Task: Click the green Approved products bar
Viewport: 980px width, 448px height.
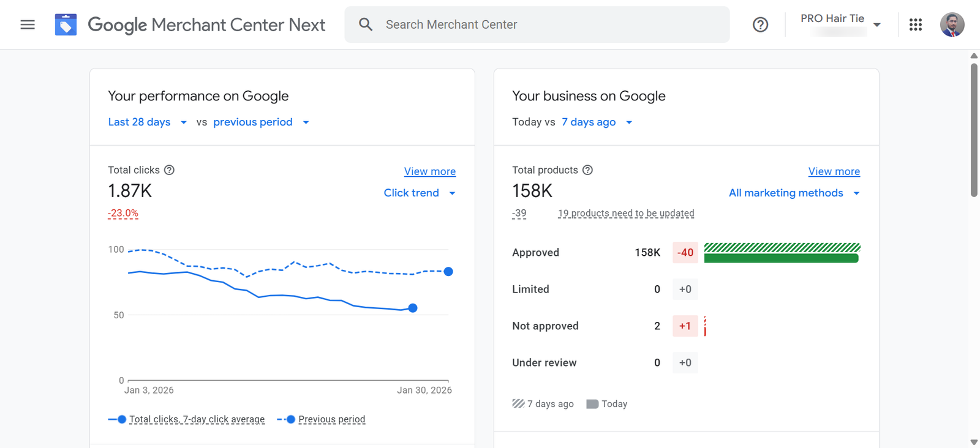Action: pos(781,258)
